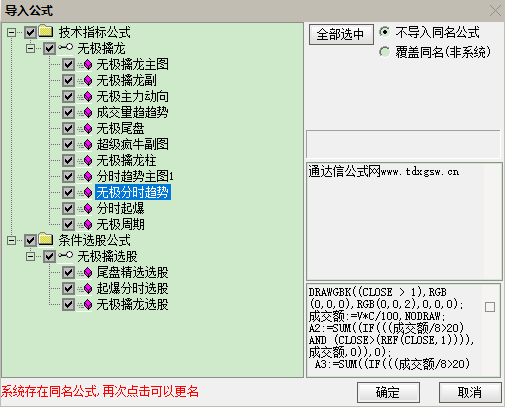
Task: Select the 覆盖同名(非系统) radio option
Action: pyautogui.click(x=384, y=52)
